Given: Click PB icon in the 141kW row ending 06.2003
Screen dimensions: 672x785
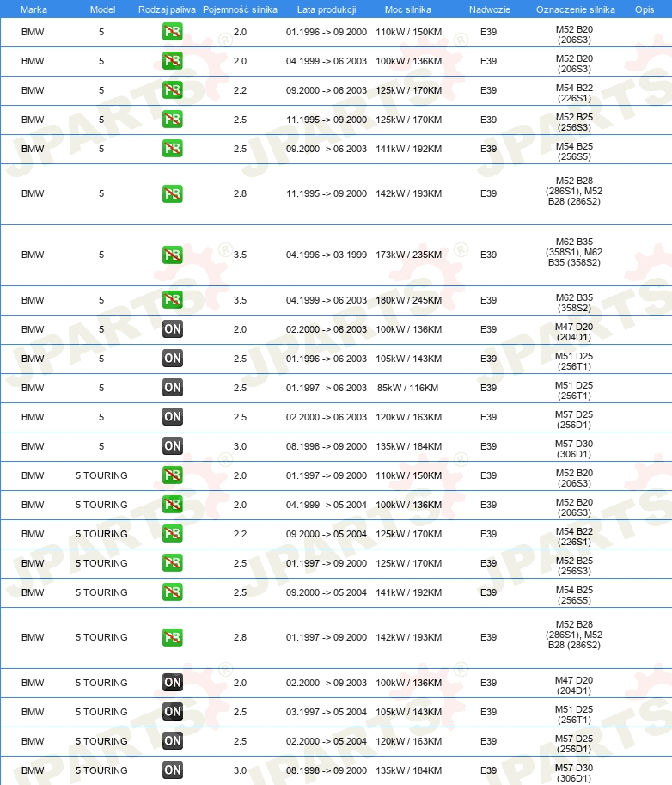Looking at the screenshot, I should [172, 149].
